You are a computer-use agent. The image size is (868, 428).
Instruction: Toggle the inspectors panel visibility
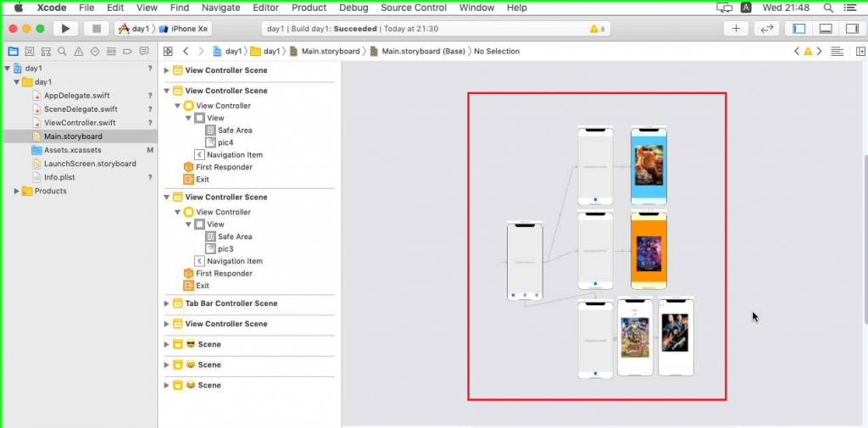coord(851,29)
